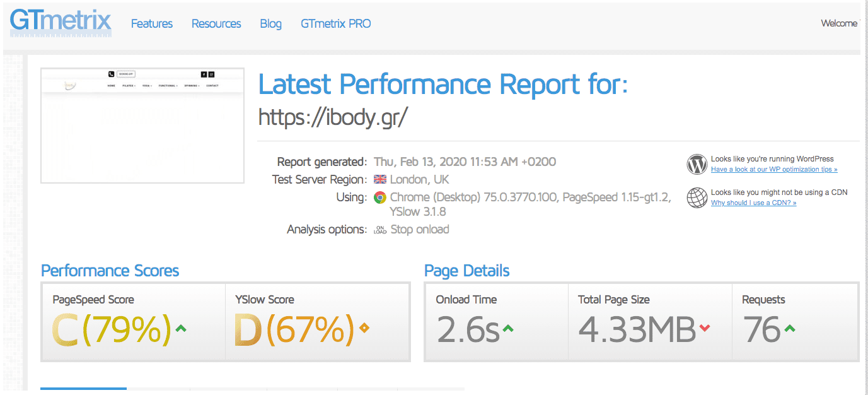The image size is (868, 395).
Task: Click the 'Latest Performance Report for:' heading
Action: (444, 83)
